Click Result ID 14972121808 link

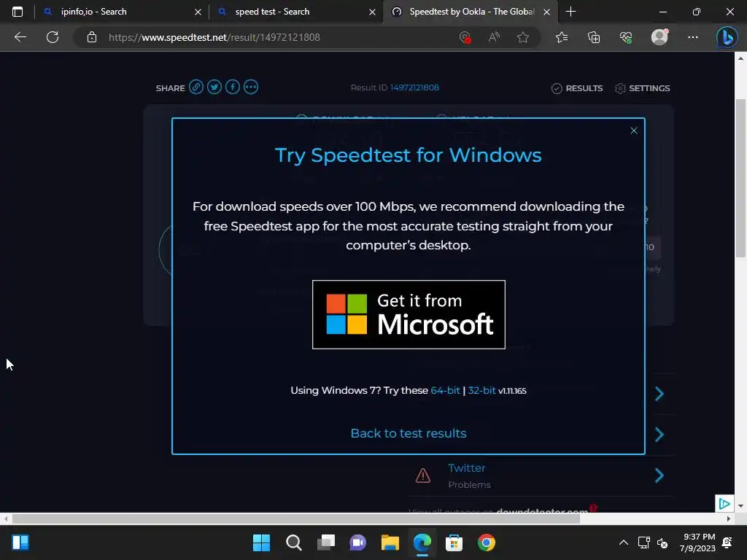[414, 87]
